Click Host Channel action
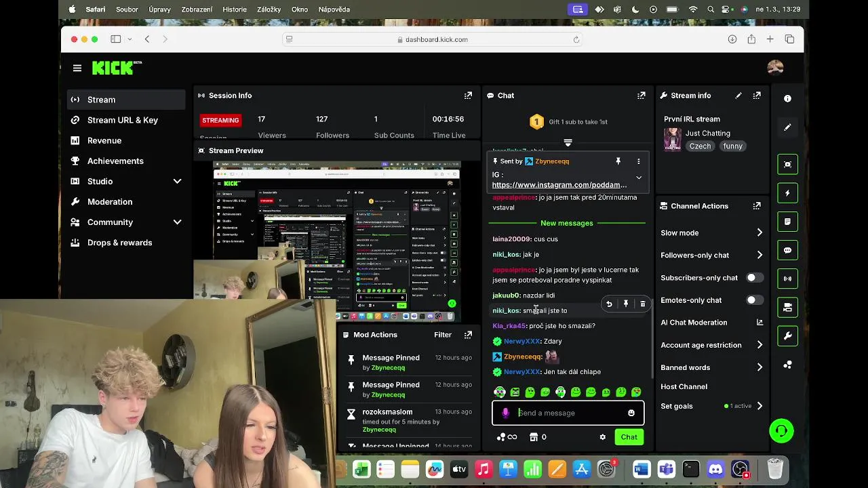 point(684,386)
